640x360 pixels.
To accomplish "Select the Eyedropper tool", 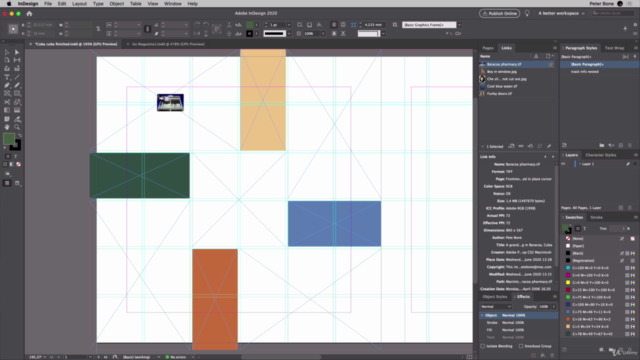I will pos(17,119).
